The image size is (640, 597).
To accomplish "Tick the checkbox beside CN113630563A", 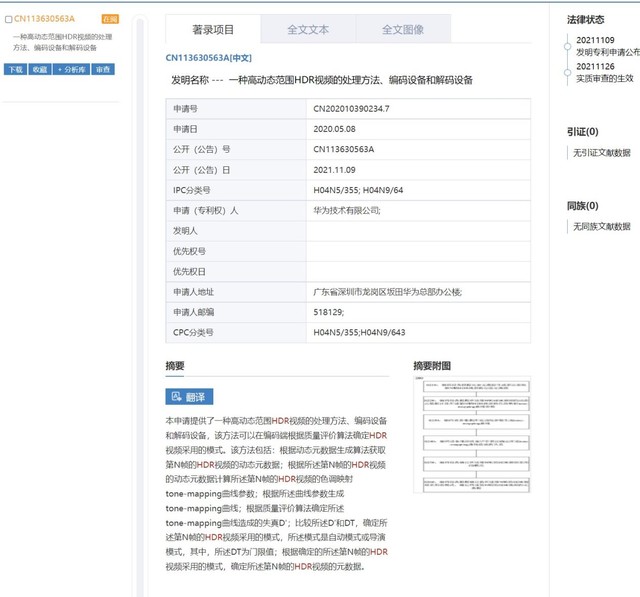I will pos(9,19).
